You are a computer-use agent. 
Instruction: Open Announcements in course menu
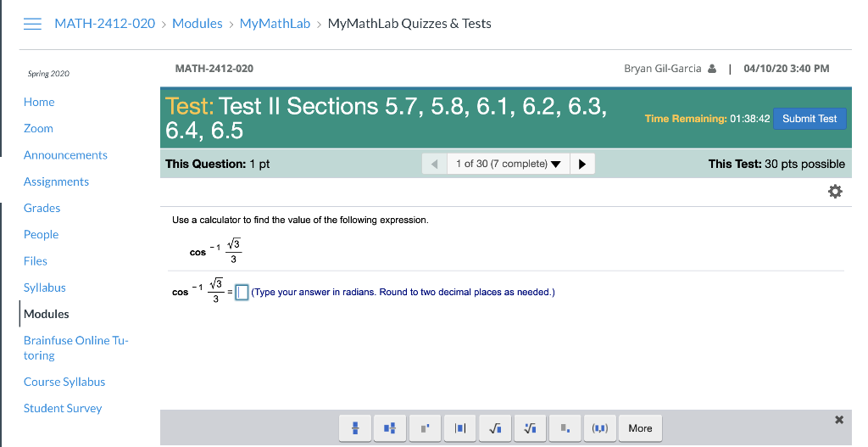(65, 155)
